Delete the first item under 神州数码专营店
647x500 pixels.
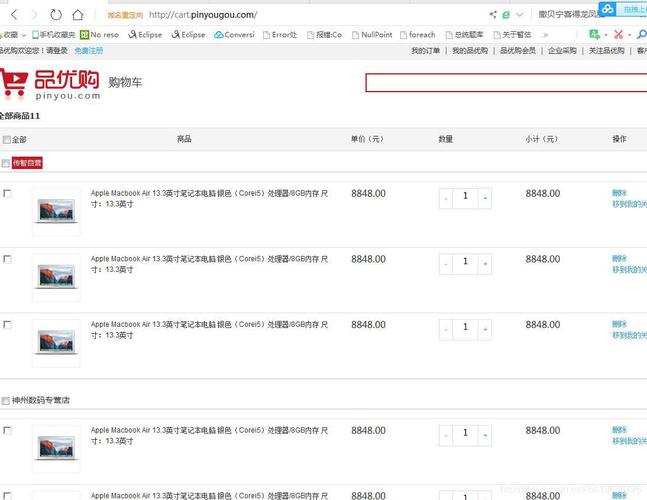click(x=619, y=430)
